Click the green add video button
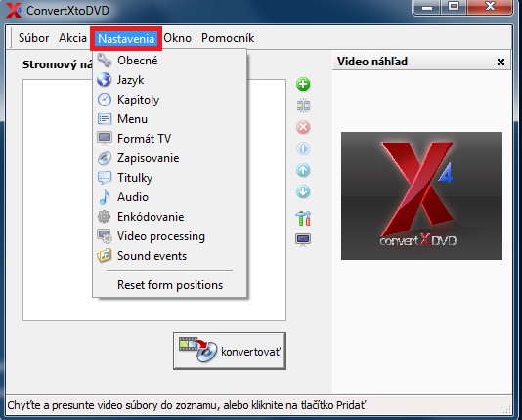The width and height of the screenshot is (522, 420). pos(303,84)
